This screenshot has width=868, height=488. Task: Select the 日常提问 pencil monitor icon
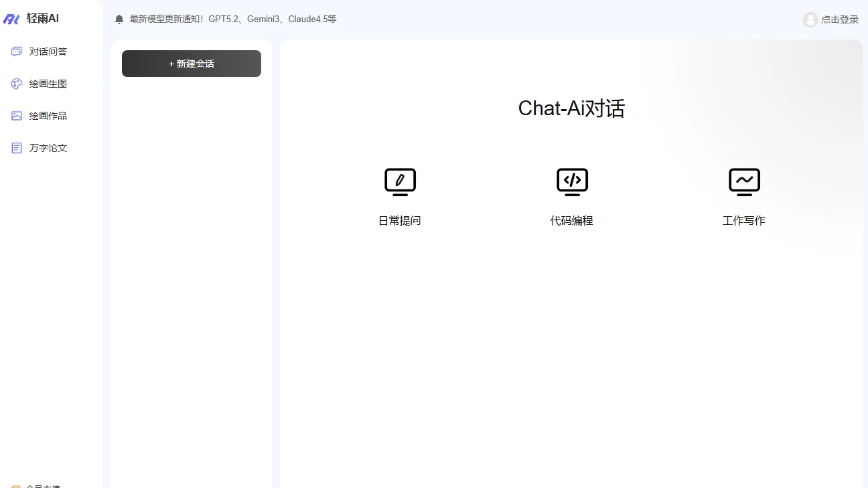[x=400, y=181]
